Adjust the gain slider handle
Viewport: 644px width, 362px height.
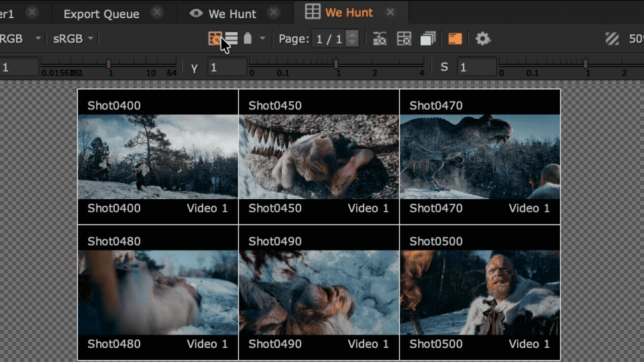coord(109,64)
